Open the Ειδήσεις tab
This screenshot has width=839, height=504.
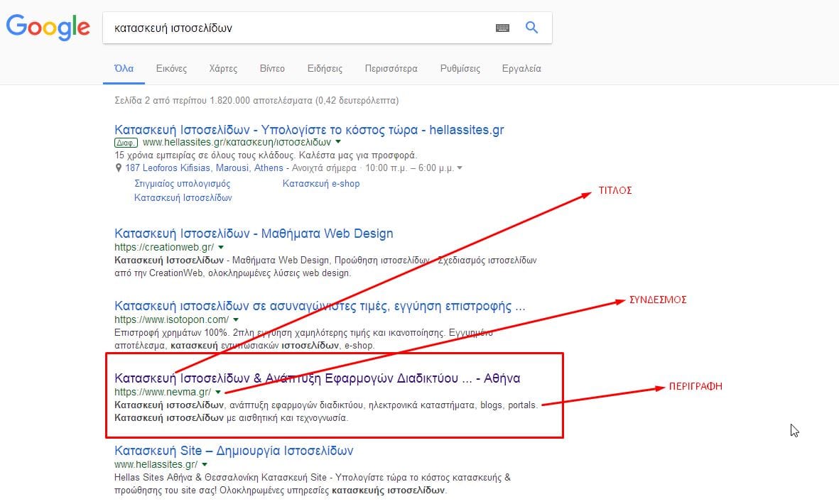click(x=325, y=68)
